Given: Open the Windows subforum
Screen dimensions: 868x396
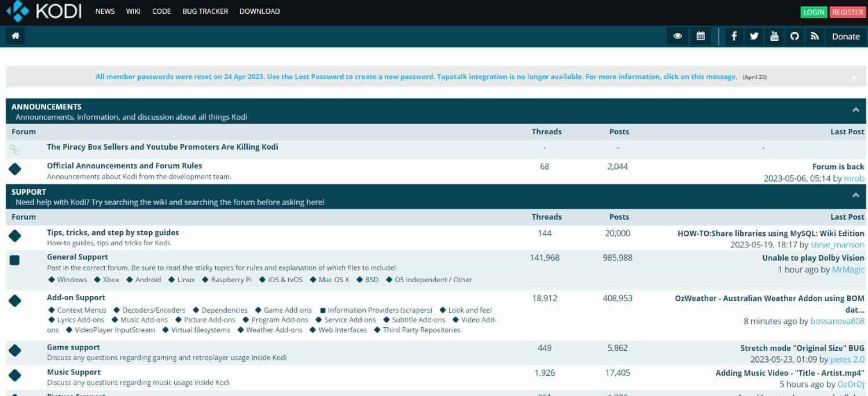Looking at the screenshot, I should click(x=72, y=279).
